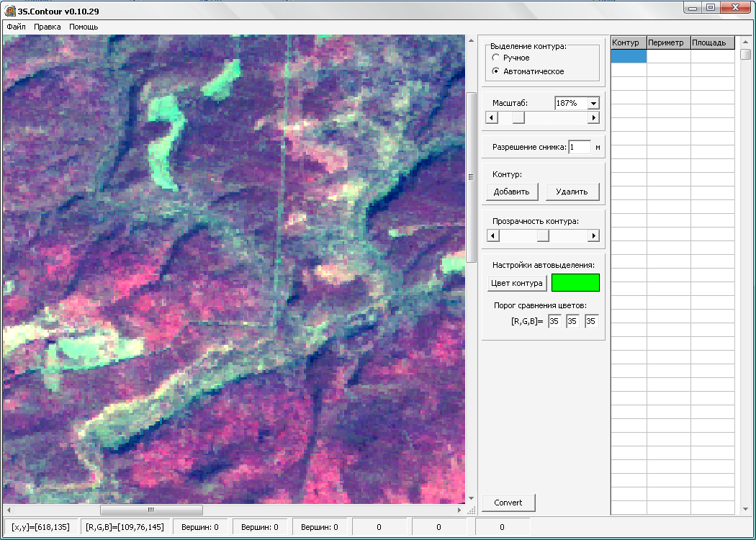Open the Файл menu
Screen dimensions: 756x540
coord(16,27)
